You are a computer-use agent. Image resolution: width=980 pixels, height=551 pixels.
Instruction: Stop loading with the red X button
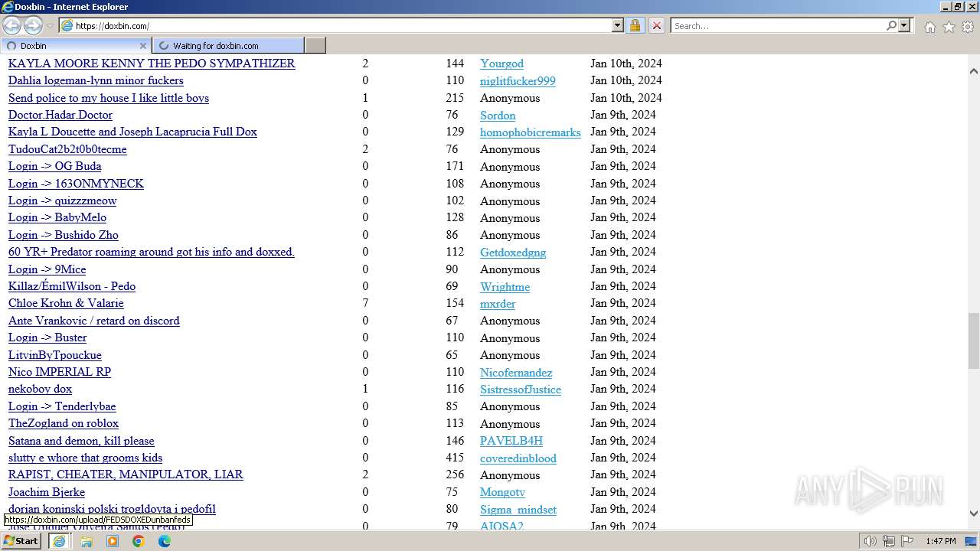[656, 25]
